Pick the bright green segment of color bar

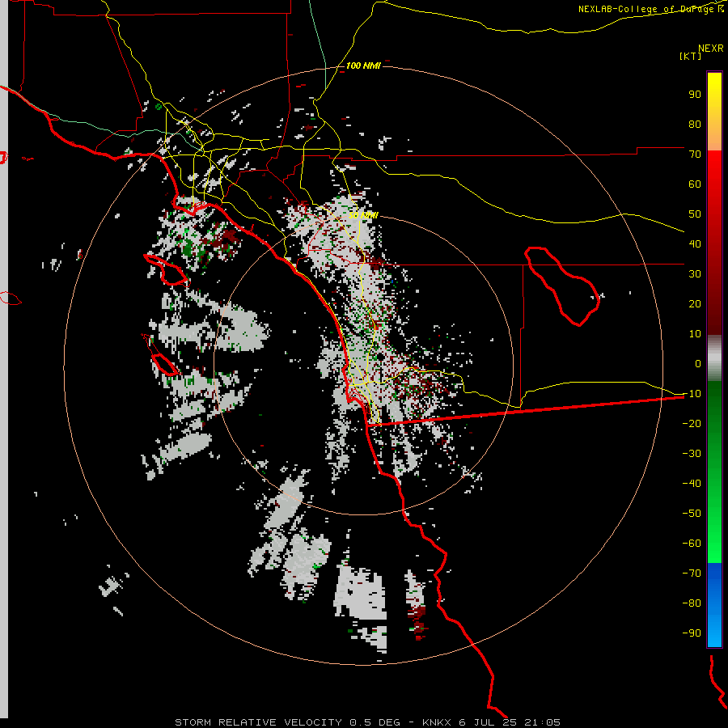(x=714, y=534)
